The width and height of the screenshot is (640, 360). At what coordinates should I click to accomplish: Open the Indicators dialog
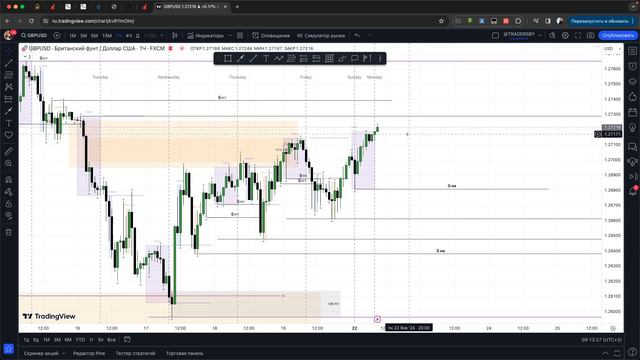206,36
